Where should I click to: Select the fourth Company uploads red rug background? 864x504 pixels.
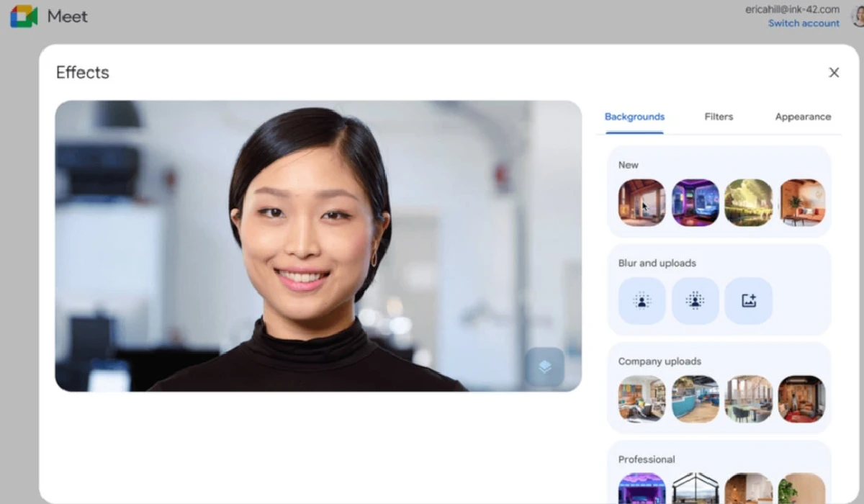[x=801, y=399]
